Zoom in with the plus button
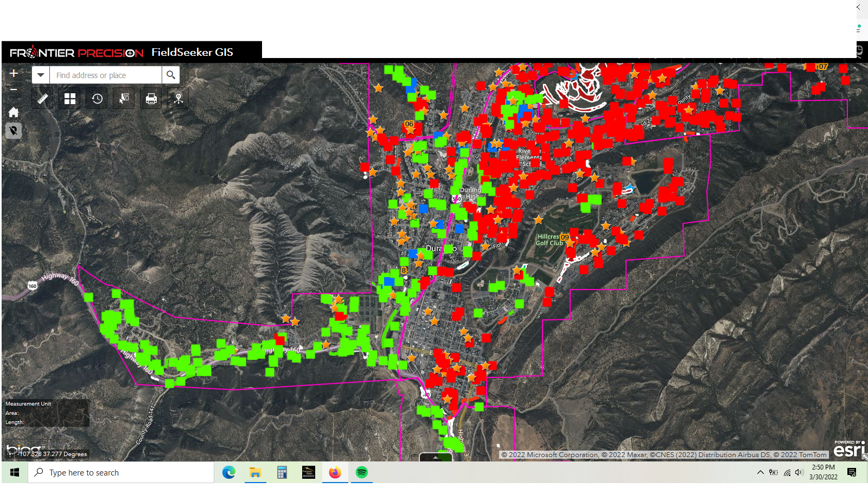Image resolution: width=868 pixels, height=488 pixels. (14, 73)
